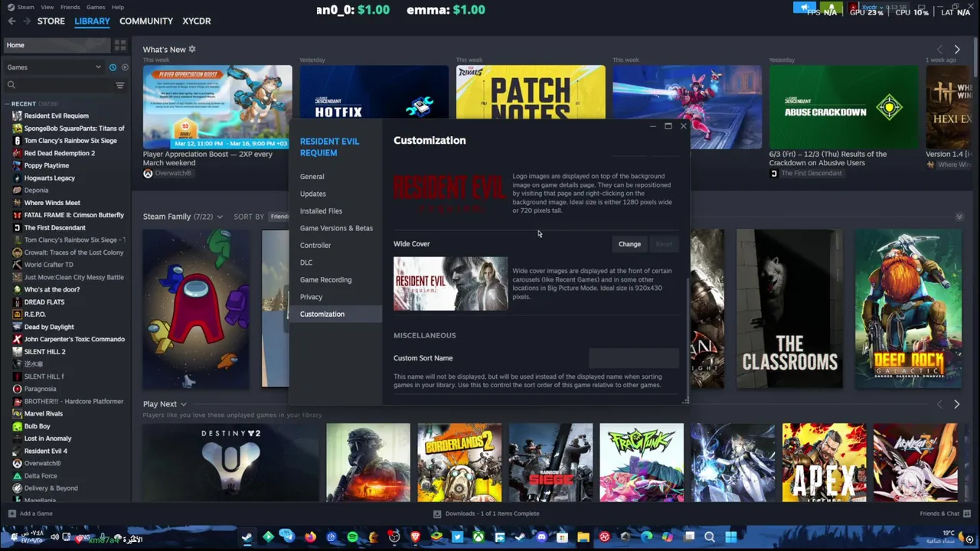Viewport: 980px width, 551px height.
Task: Open Game Versions & Betas settings
Action: pos(336,228)
